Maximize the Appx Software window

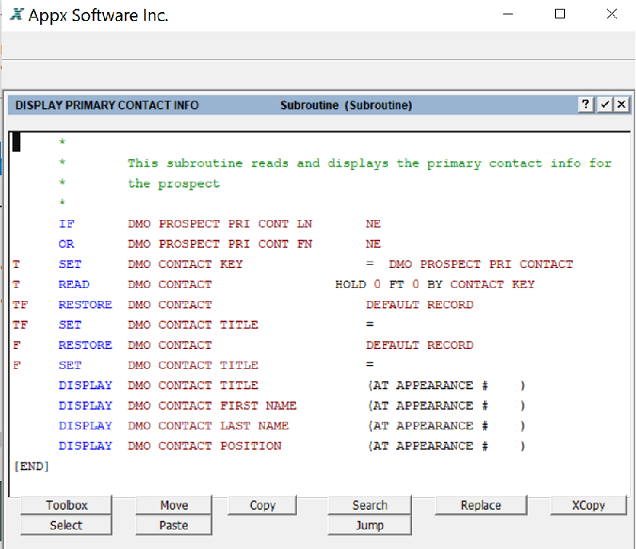tap(560, 14)
